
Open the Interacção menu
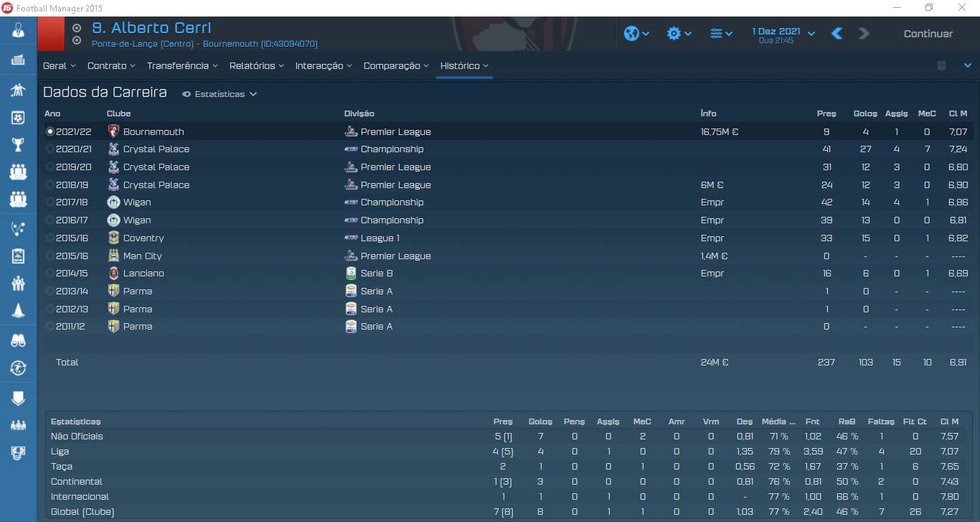click(324, 65)
